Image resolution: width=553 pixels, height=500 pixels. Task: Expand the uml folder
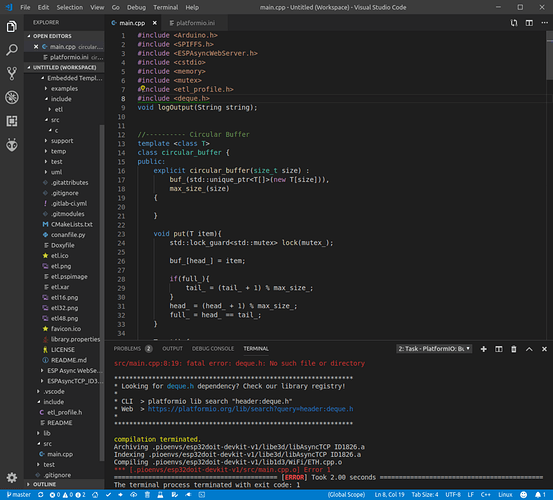click(x=56, y=172)
